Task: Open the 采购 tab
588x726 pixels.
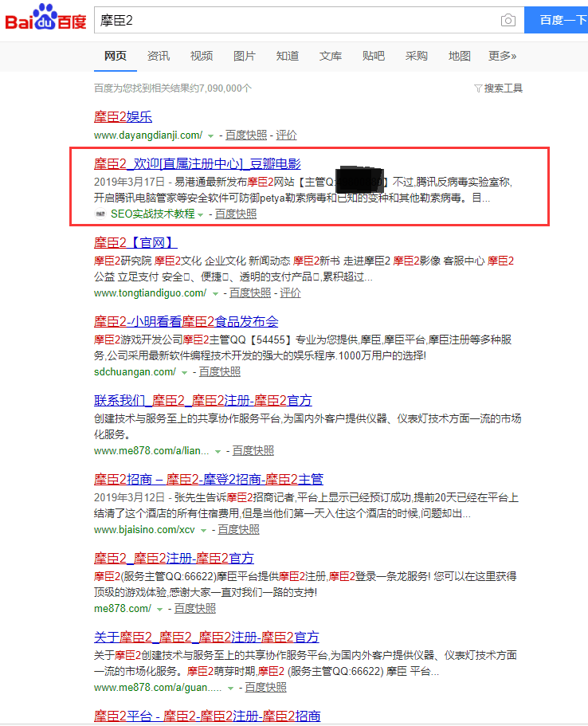Action: coord(416,56)
